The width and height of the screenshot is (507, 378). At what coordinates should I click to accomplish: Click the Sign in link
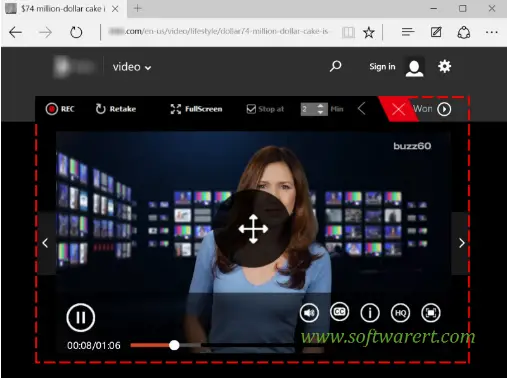[x=382, y=67]
